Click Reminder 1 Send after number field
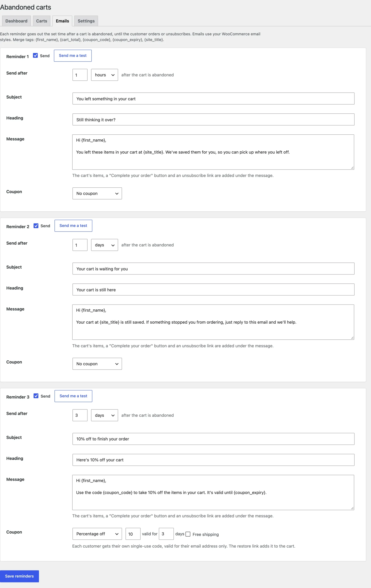Screen dimensions: 371x588 80,75
